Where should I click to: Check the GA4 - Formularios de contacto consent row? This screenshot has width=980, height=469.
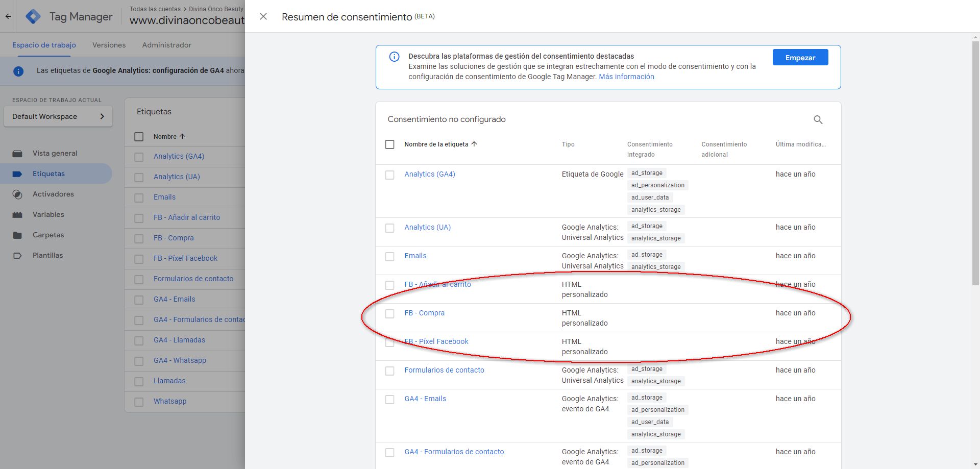pyautogui.click(x=390, y=453)
